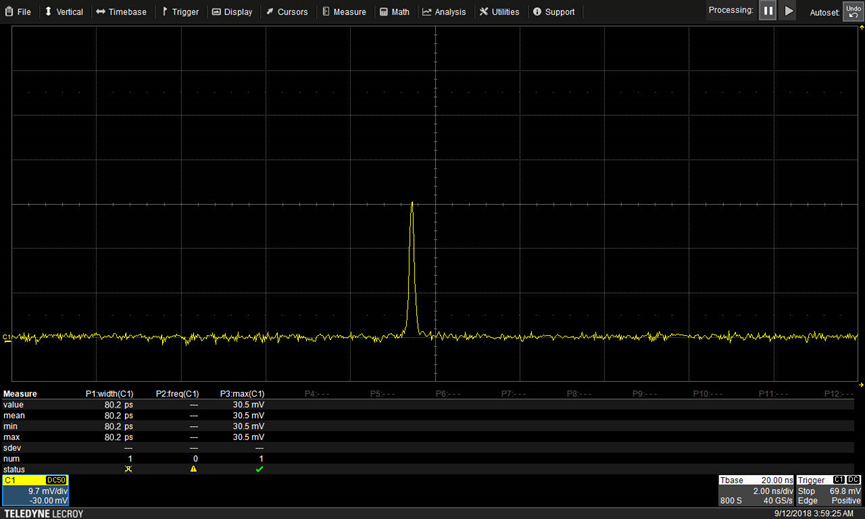Open the Timebase menu
The image size is (865, 519).
(x=121, y=12)
